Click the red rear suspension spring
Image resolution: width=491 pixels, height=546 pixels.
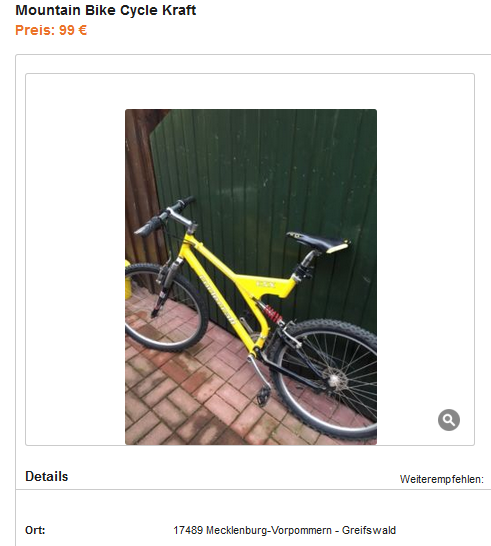tap(273, 313)
